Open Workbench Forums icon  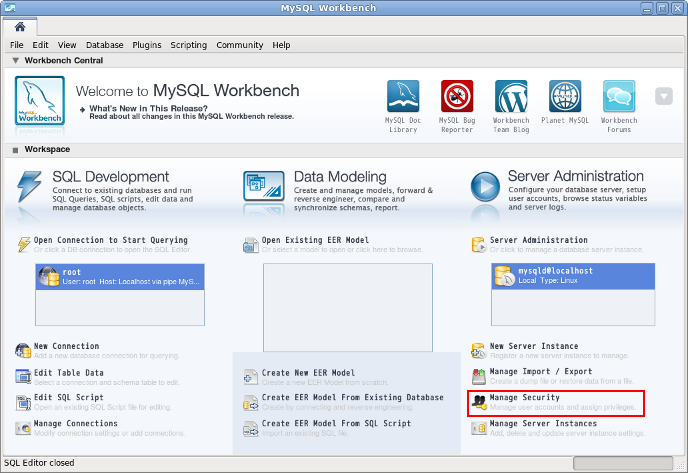[x=619, y=96]
